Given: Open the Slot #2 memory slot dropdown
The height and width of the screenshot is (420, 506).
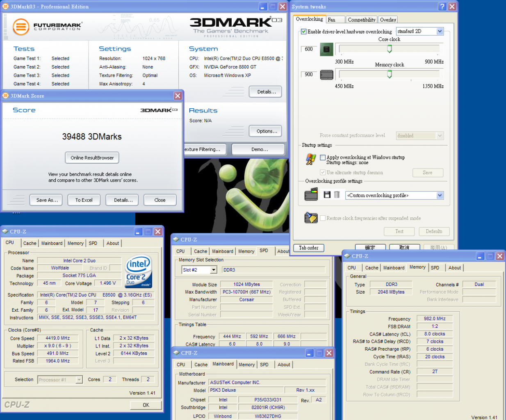Looking at the screenshot, I should [x=214, y=270].
